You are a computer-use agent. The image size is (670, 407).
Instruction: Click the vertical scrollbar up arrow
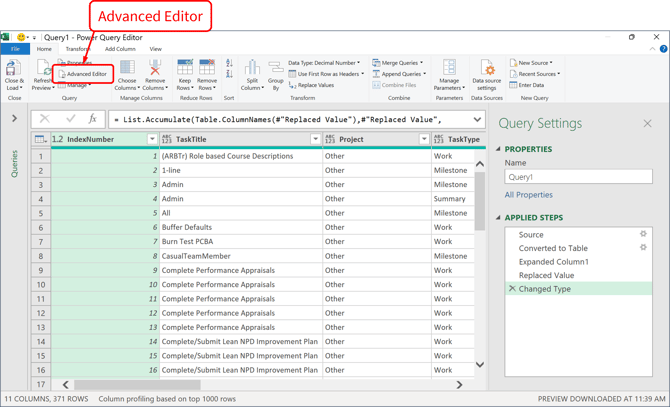point(480,164)
